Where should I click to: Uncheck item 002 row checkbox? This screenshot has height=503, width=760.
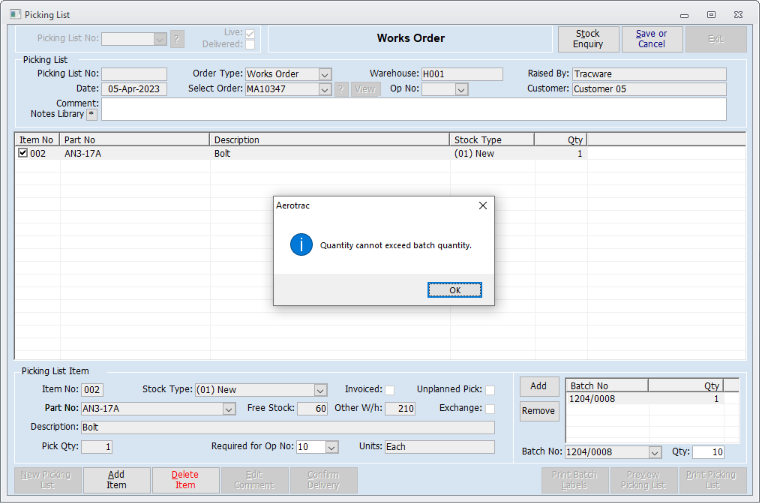point(23,153)
